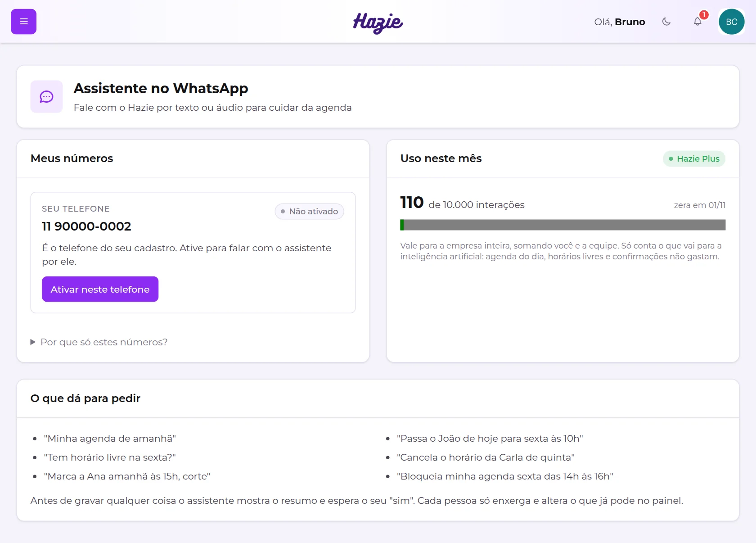Screen dimensions: 756x543
Task: Open notifications bell icon
Action: (x=697, y=22)
